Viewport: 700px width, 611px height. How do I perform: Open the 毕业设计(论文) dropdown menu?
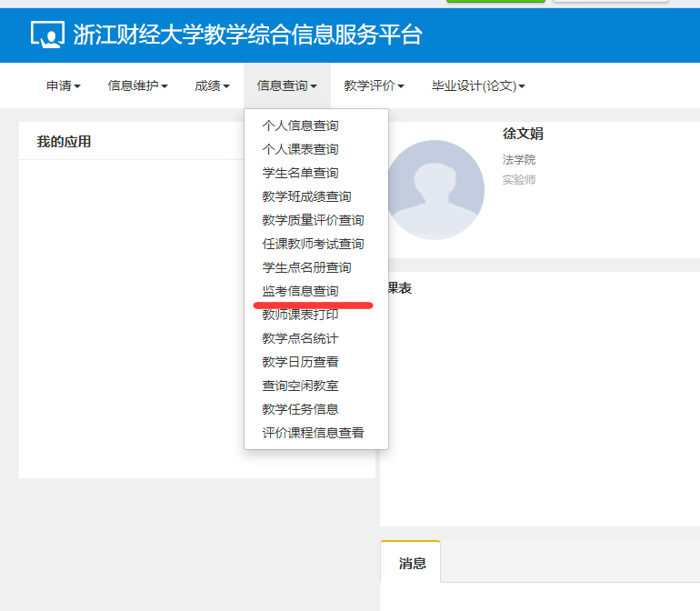coord(478,86)
